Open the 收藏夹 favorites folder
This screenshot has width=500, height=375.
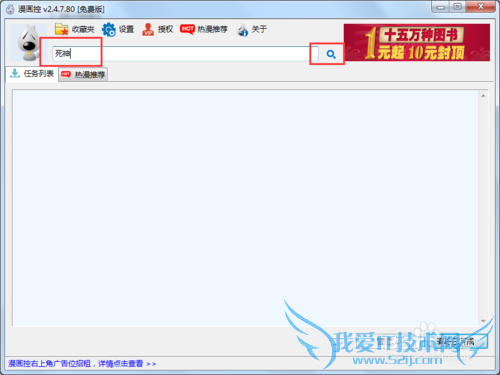(74, 29)
